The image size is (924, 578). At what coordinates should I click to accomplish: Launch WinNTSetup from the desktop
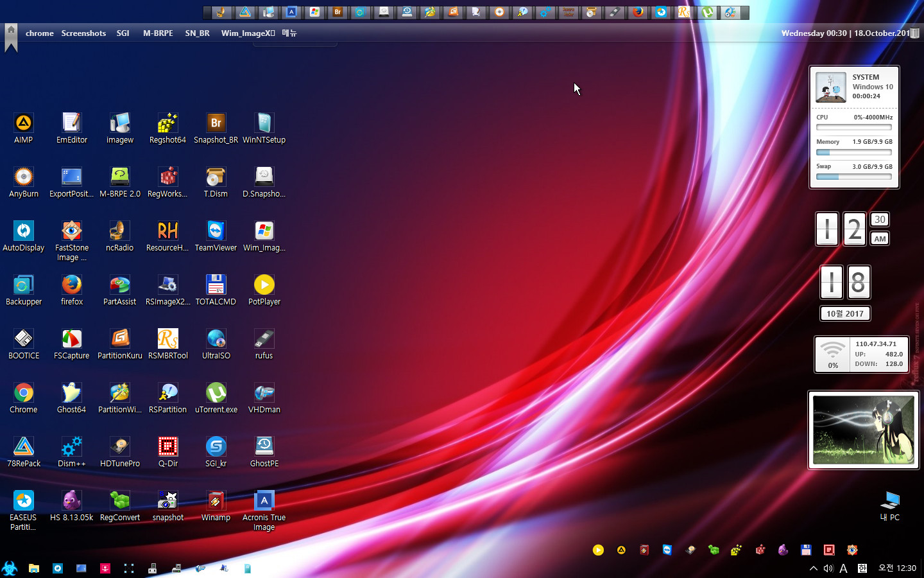(264, 128)
